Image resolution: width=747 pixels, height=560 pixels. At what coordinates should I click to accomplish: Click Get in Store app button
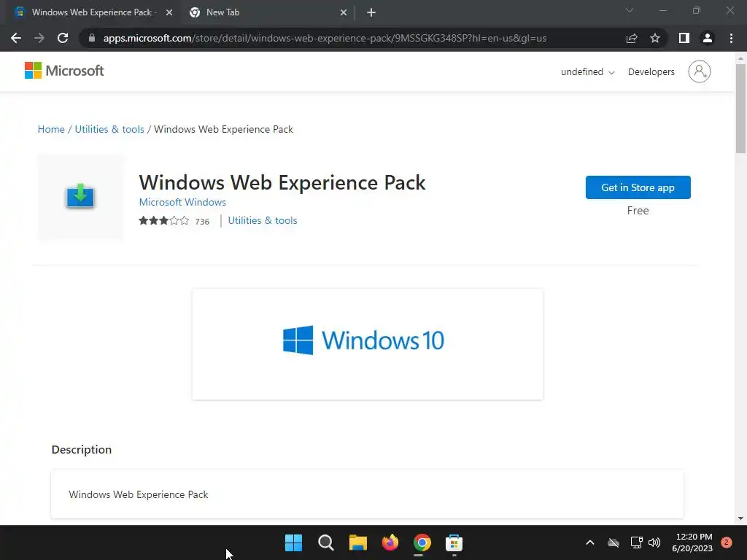point(638,187)
